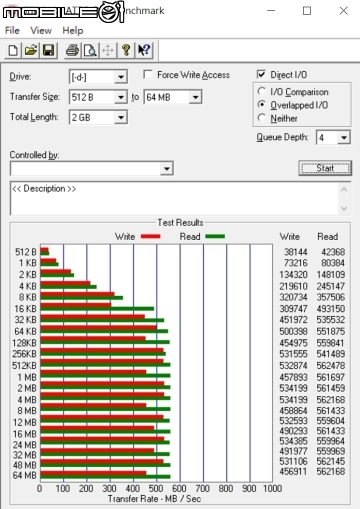Open the File menu
This screenshot has height=509, width=360.
[12, 31]
